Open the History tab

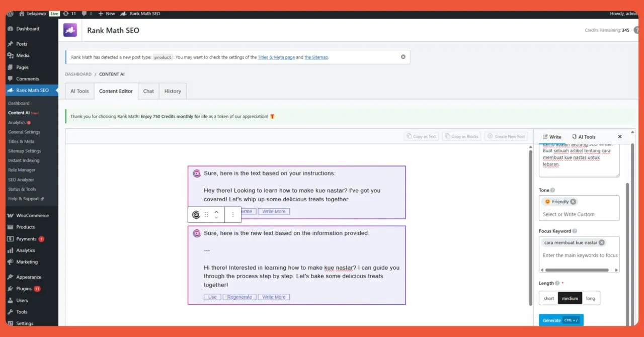click(x=173, y=91)
